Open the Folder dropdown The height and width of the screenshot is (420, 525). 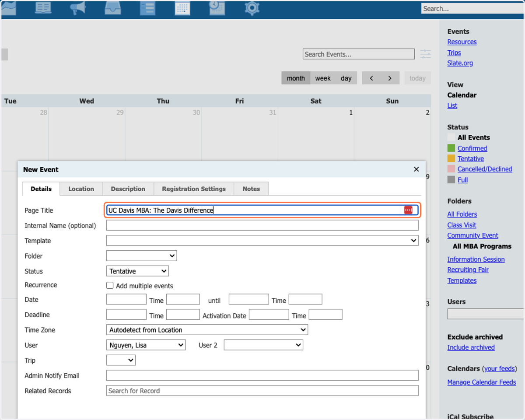pos(141,256)
